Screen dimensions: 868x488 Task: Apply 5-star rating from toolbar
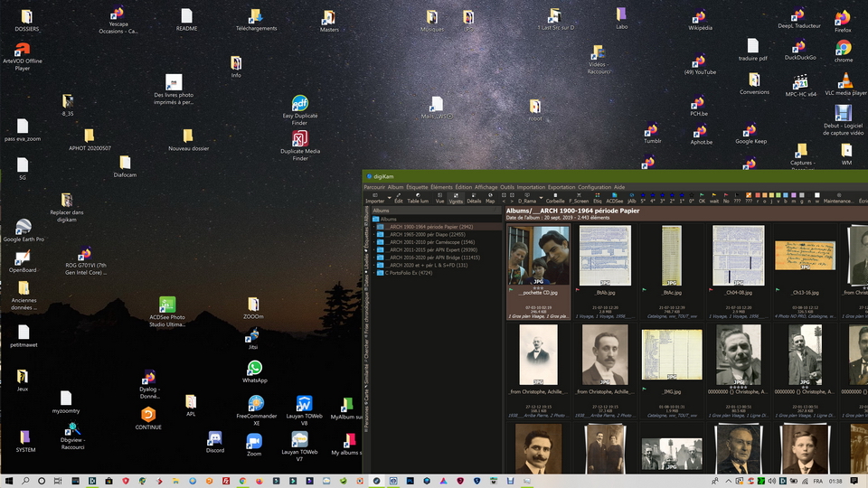642,197
